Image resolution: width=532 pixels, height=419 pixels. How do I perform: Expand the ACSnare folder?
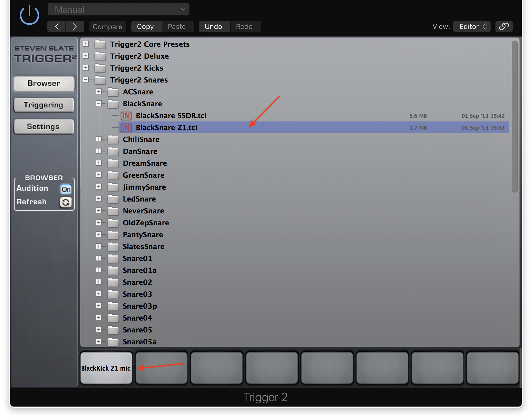pos(99,91)
